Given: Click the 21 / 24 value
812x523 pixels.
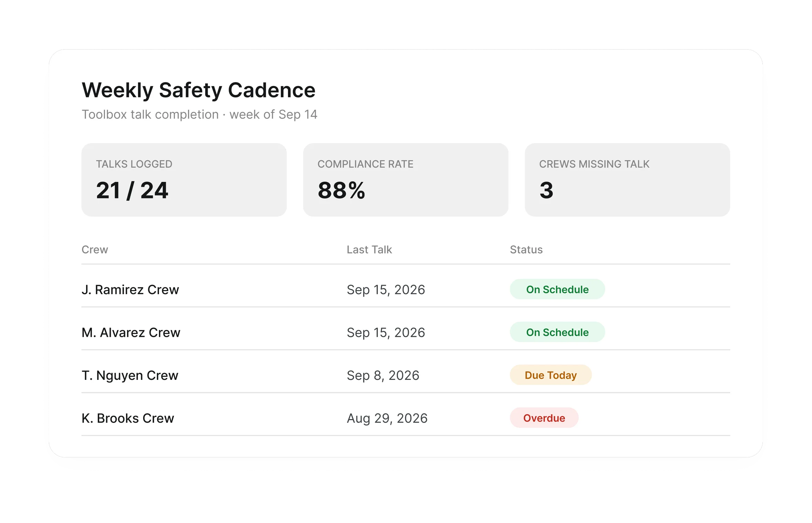Looking at the screenshot, I should pos(132,190).
